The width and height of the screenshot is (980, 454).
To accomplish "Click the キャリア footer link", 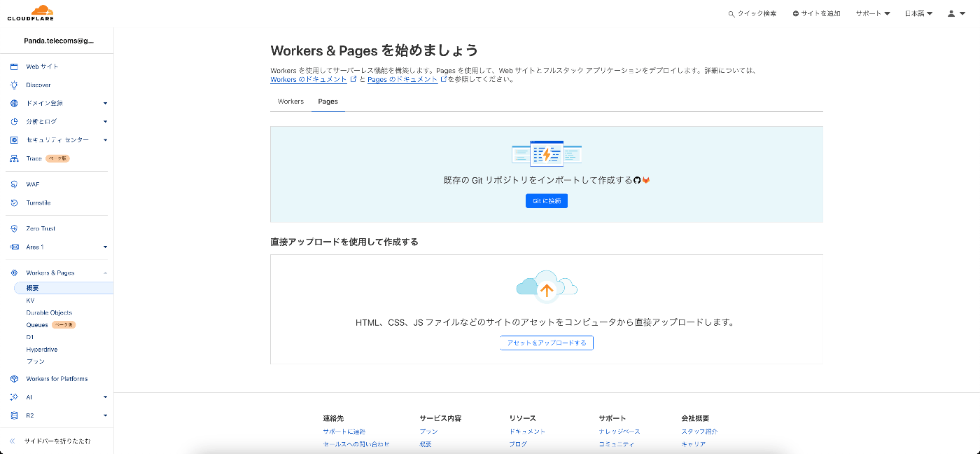I will pos(693,444).
